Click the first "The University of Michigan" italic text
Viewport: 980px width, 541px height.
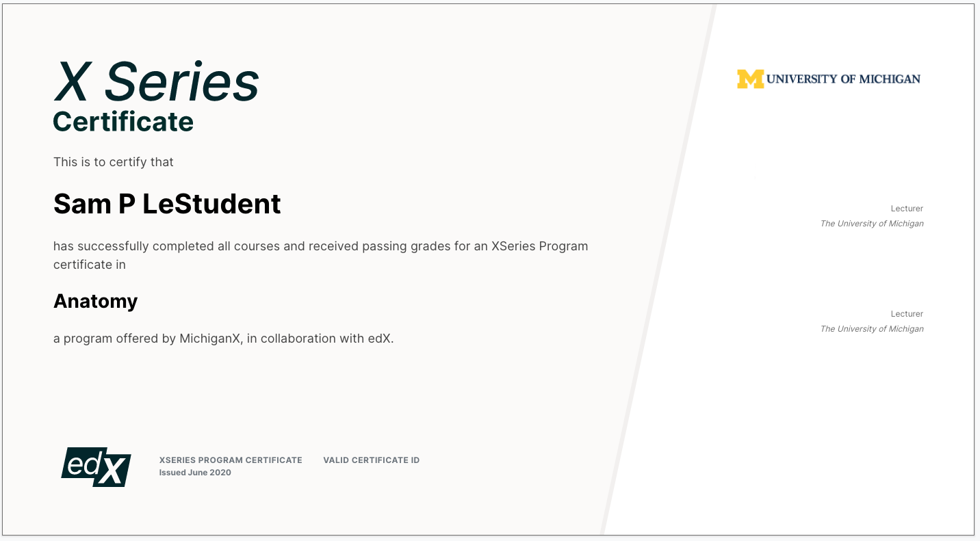(872, 224)
